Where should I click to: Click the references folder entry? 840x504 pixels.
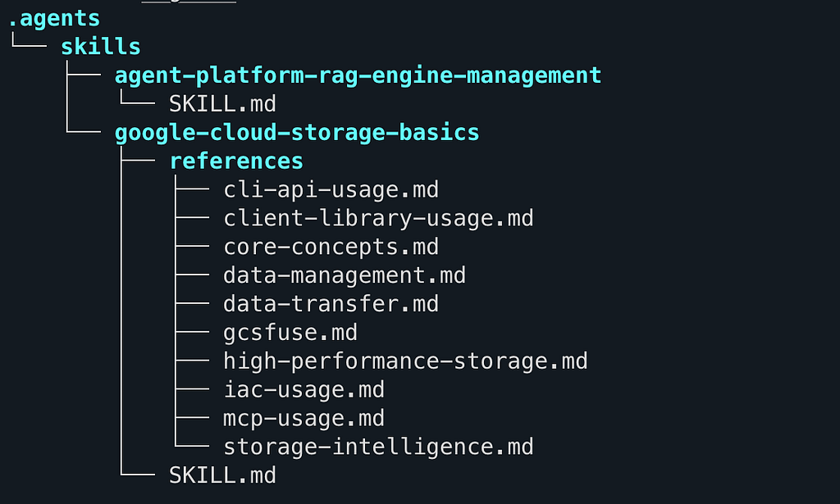pos(236,161)
